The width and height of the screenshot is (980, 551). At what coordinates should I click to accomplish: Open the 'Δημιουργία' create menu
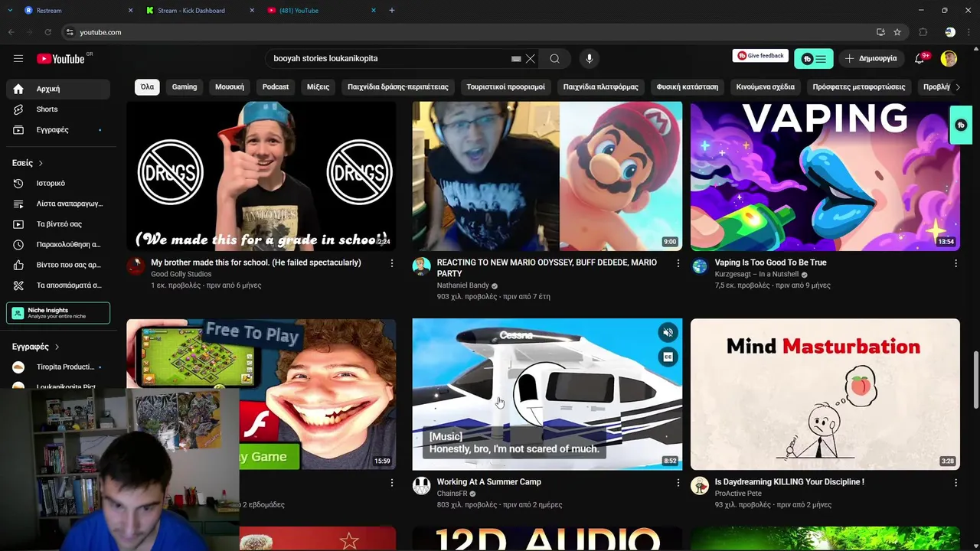tap(871, 58)
